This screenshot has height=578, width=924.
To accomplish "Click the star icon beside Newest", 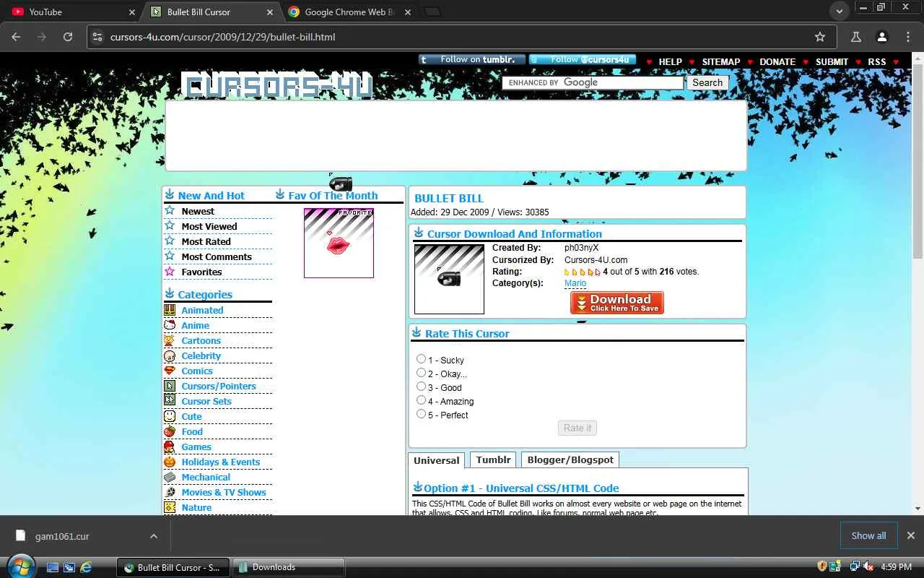I will point(170,210).
